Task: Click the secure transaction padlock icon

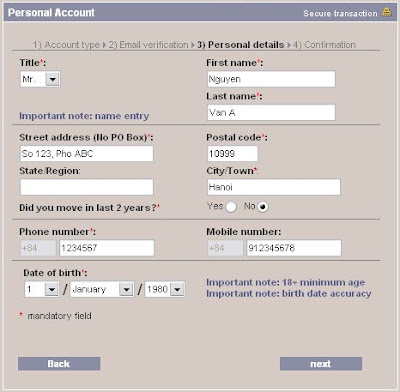Action: coord(387,12)
